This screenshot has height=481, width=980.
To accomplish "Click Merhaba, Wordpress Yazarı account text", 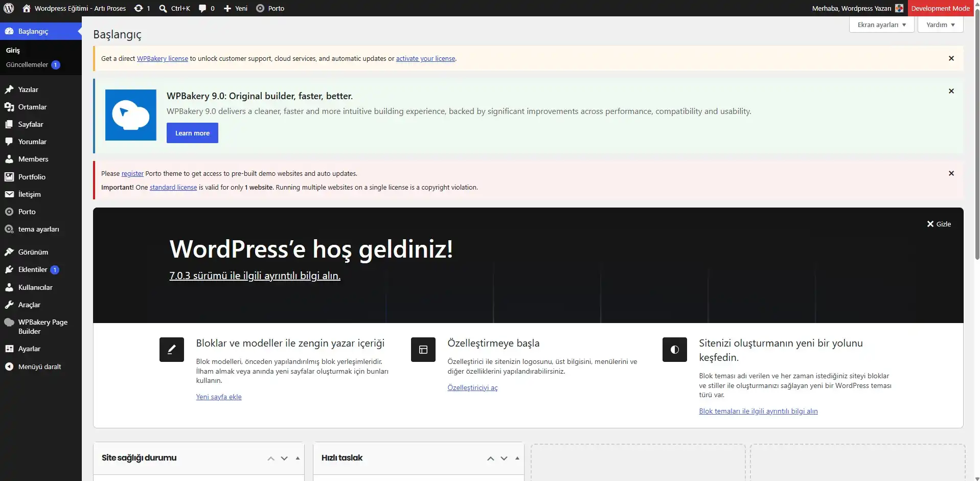I will tap(852, 8).
